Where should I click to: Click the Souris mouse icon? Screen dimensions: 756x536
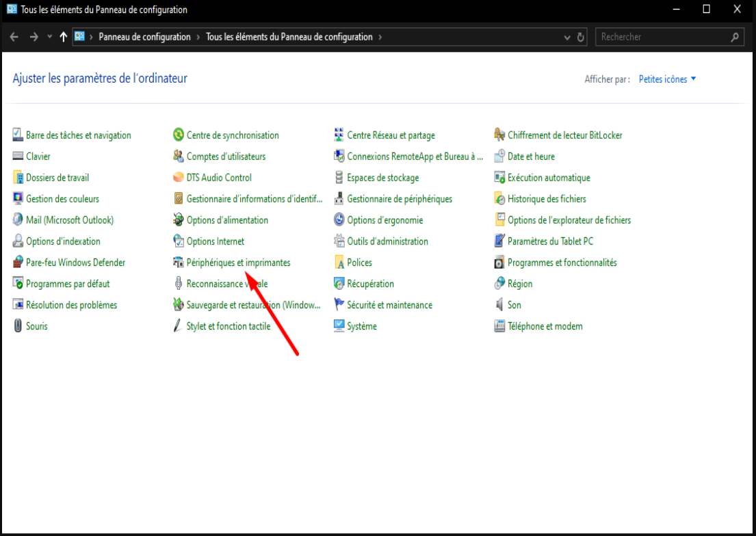click(x=18, y=326)
